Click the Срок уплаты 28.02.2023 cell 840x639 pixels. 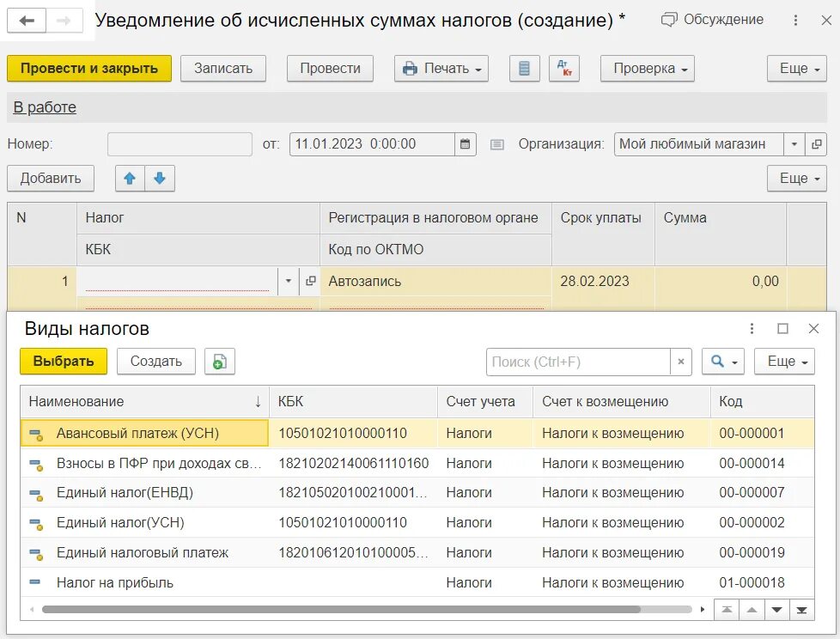[x=603, y=281]
